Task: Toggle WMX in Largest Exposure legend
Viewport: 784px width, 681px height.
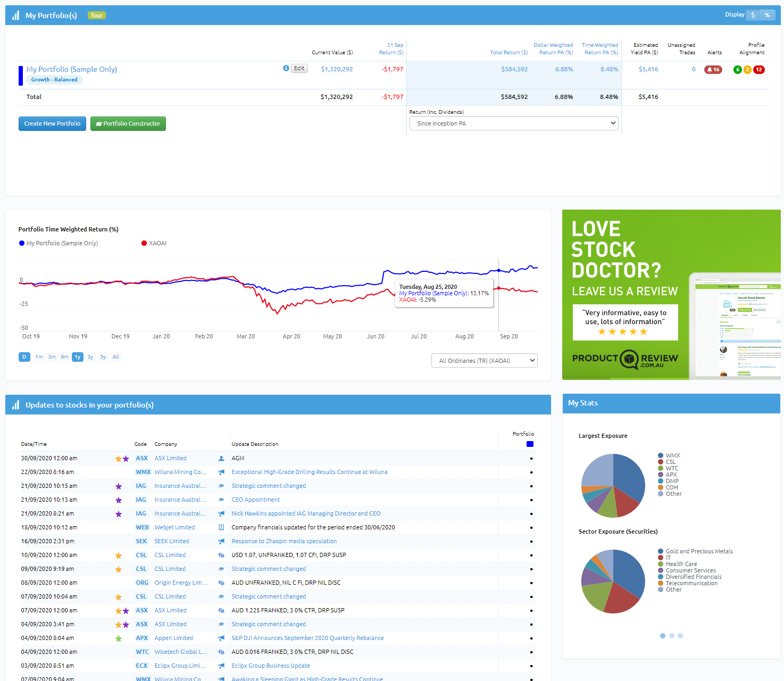Action: (x=669, y=455)
